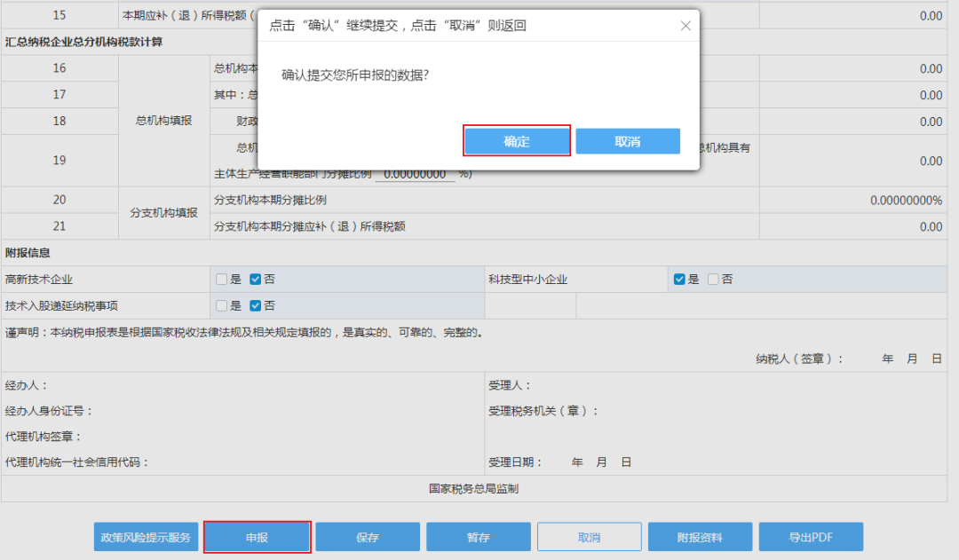Click the 分支机构本期分摊比例 label
The height and width of the screenshot is (560, 959).
click(x=270, y=200)
